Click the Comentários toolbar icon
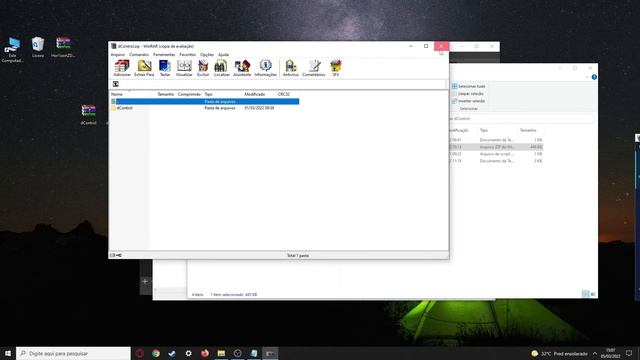Viewport: 640px width, 360px height. click(x=313, y=68)
